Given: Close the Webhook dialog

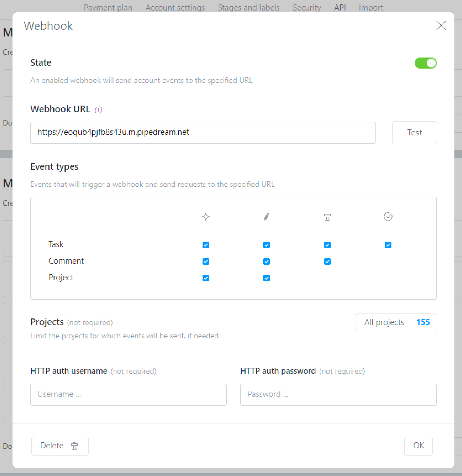Looking at the screenshot, I should pos(441,26).
